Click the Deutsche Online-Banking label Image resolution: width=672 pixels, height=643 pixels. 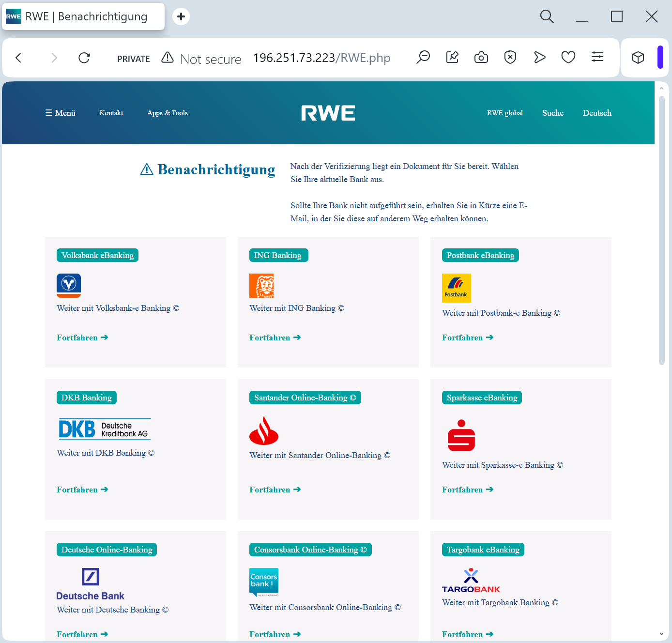coord(107,550)
